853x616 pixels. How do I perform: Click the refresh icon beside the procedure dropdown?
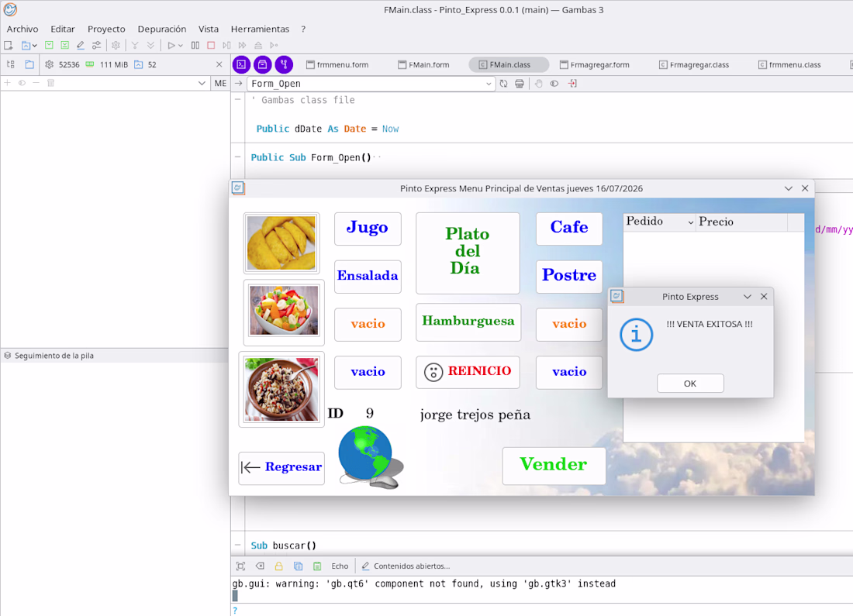tap(504, 84)
